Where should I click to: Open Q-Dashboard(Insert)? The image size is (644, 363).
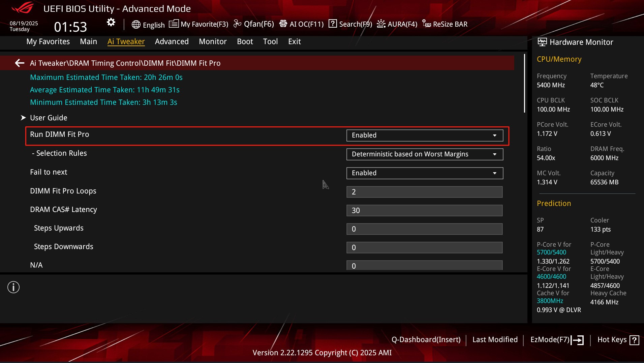tap(426, 340)
